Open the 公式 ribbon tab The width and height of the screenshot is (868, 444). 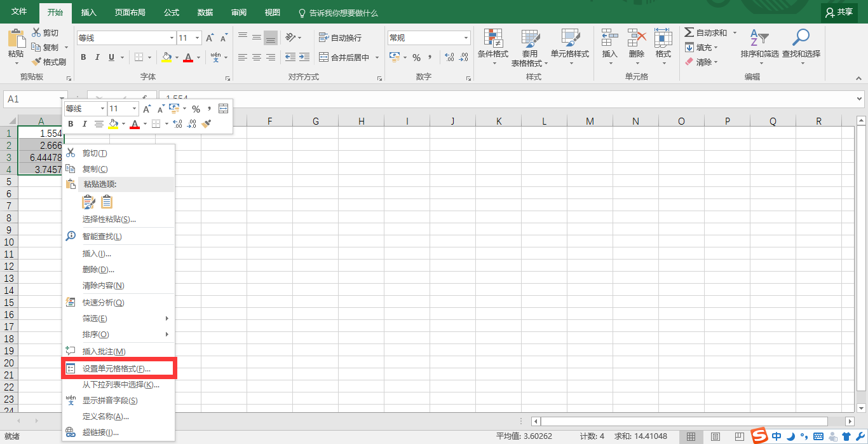[172, 13]
